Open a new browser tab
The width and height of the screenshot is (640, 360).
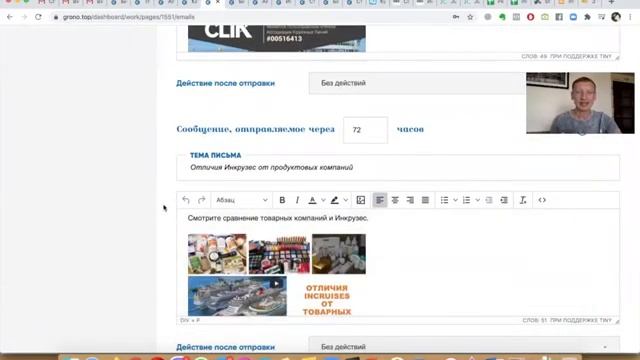[611, 2]
